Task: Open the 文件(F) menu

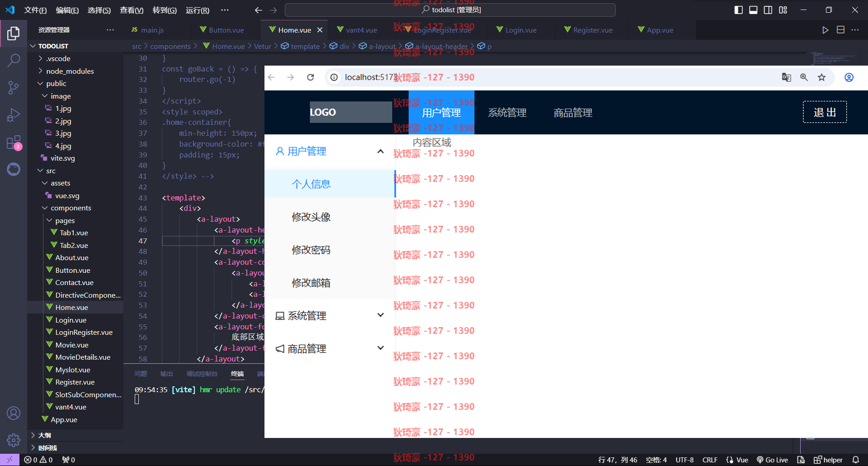Action: pos(35,10)
